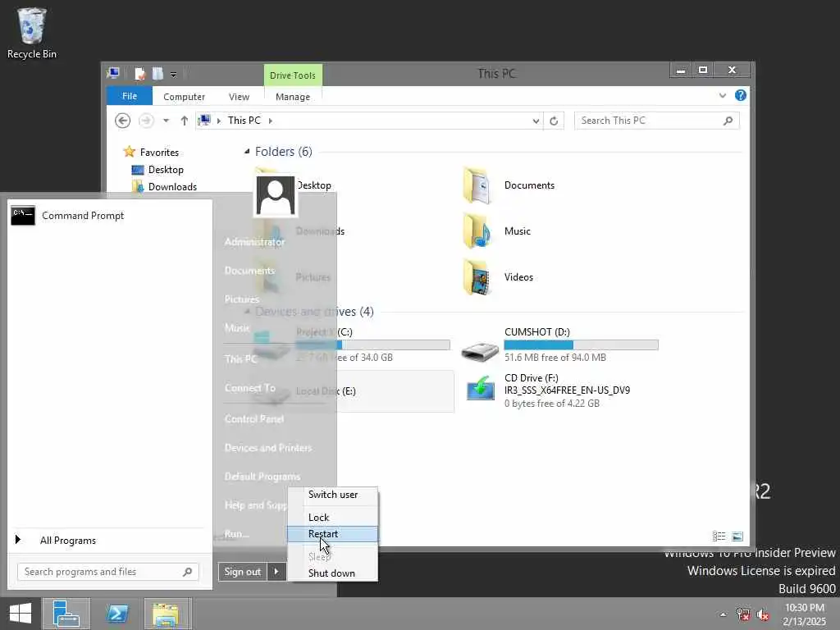
Task: Choose Shut down from power menu
Action: click(x=333, y=573)
